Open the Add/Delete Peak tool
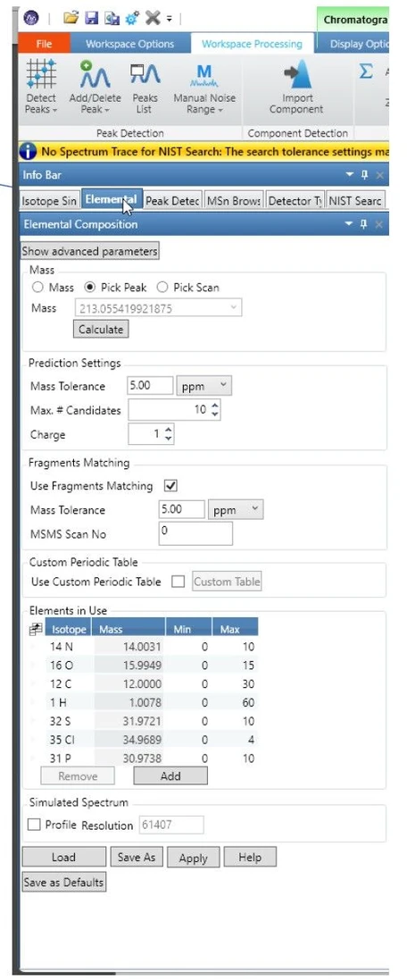The image size is (407, 980). [95, 87]
